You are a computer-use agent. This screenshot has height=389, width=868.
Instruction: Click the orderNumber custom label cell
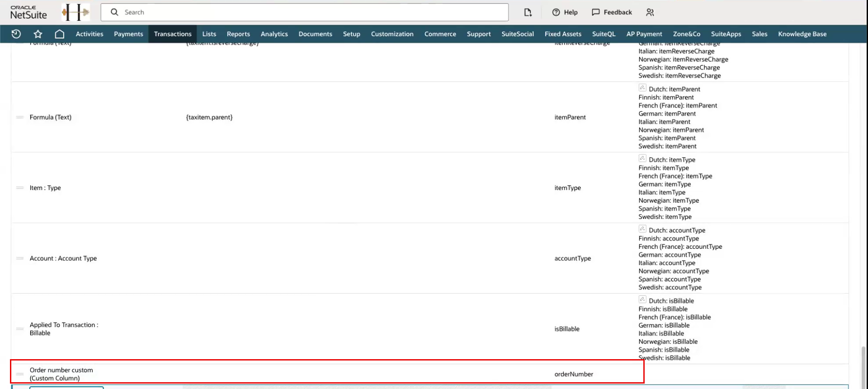(574, 374)
